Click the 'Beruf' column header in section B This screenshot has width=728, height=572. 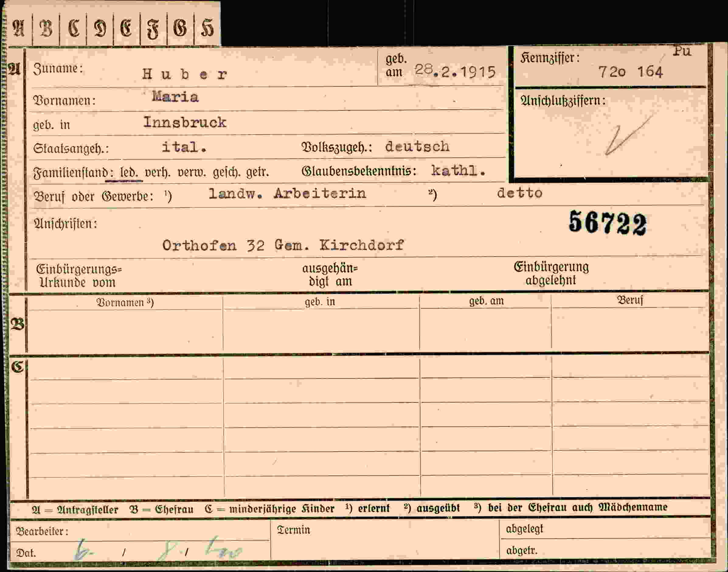point(630,300)
